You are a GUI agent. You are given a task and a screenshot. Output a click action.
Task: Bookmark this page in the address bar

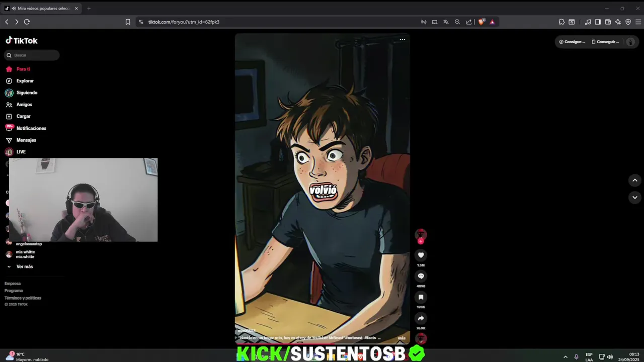tap(128, 22)
